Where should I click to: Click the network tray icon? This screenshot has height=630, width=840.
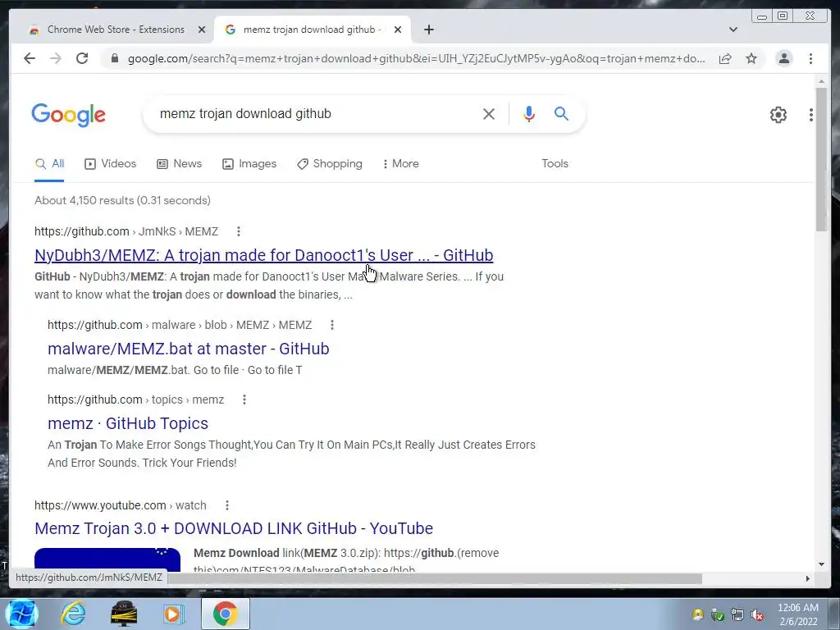pyautogui.click(x=737, y=615)
